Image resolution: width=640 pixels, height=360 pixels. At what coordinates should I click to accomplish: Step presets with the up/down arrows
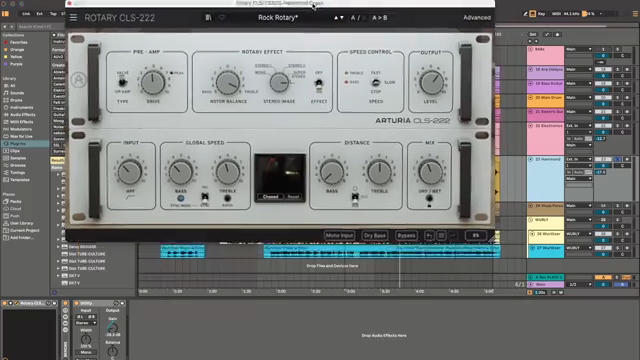coord(339,18)
